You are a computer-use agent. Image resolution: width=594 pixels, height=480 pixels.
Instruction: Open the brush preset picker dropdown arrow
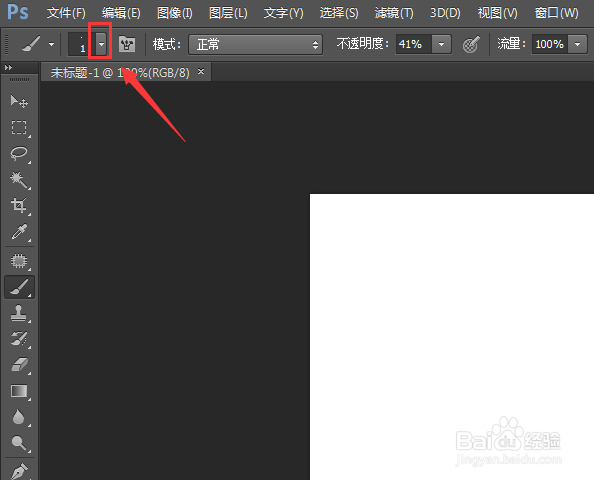[101, 44]
